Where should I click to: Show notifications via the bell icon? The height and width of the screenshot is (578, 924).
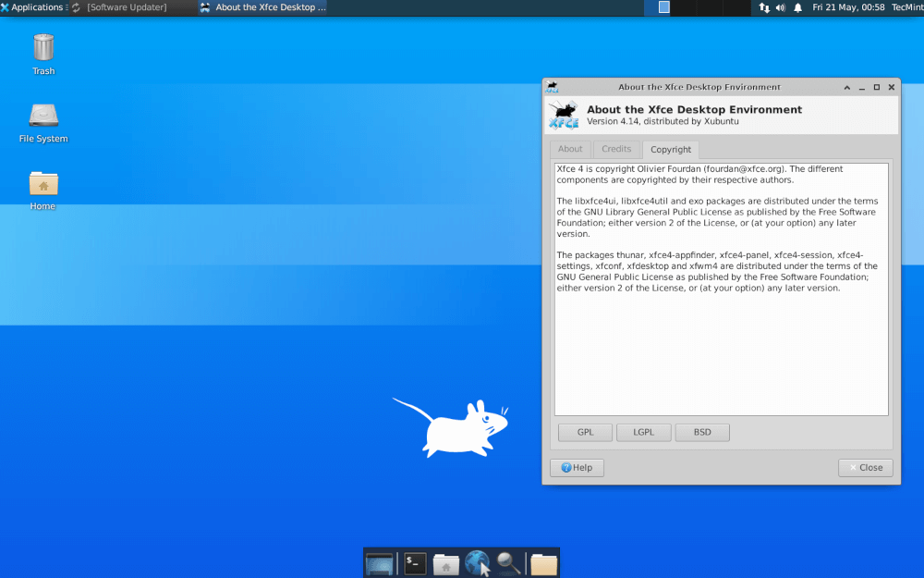point(797,7)
